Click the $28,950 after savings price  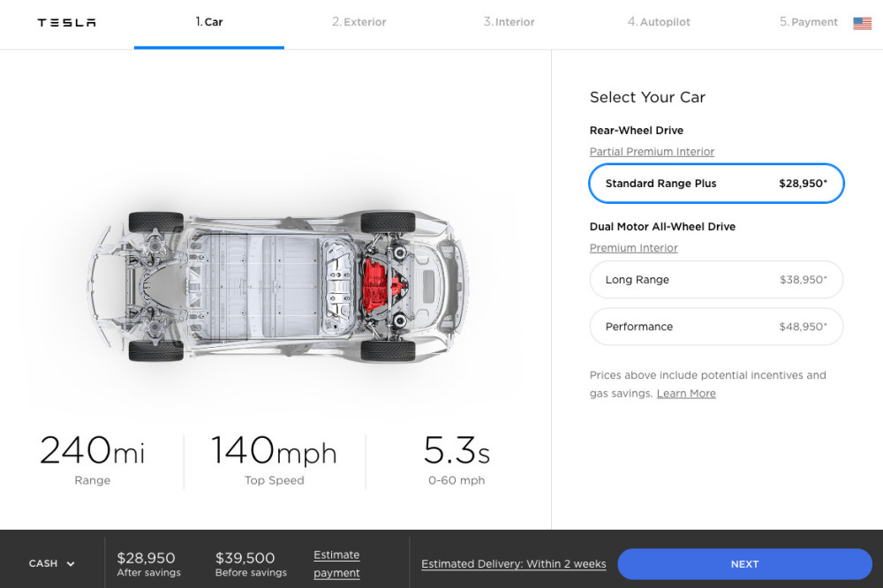(x=147, y=559)
